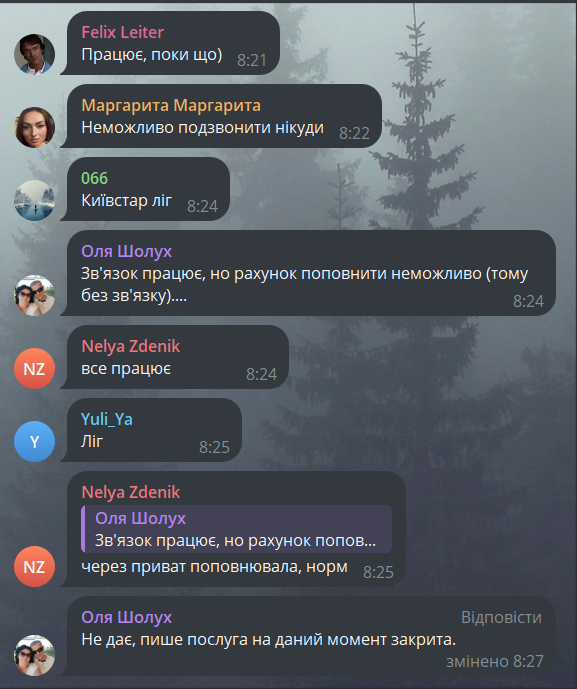Click the Маргарита Маргарита sender name
The image size is (577, 689).
pyautogui.click(x=171, y=105)
